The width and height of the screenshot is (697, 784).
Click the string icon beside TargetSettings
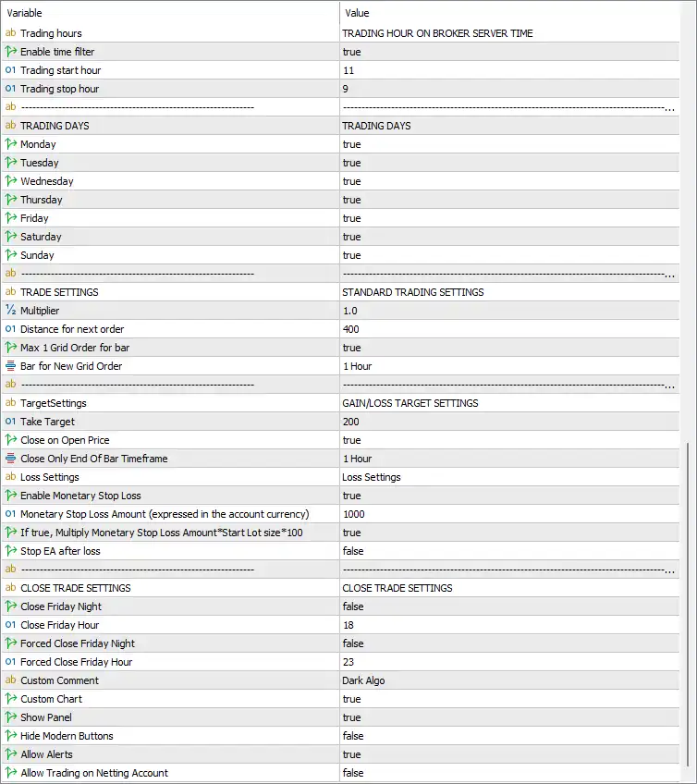click(x=10, y=403)
